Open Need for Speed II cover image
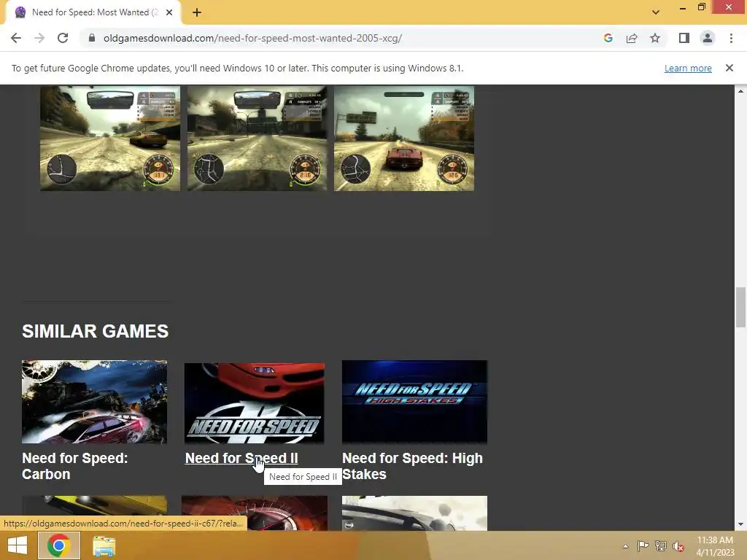747x560 pixels. [x=255, y=403]
